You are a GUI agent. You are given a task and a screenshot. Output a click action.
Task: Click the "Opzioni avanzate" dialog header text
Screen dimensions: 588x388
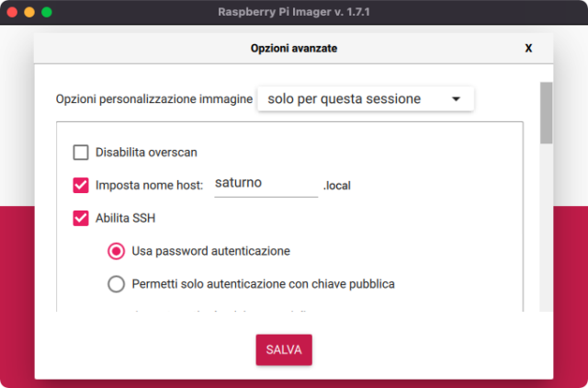coord(293,49)
